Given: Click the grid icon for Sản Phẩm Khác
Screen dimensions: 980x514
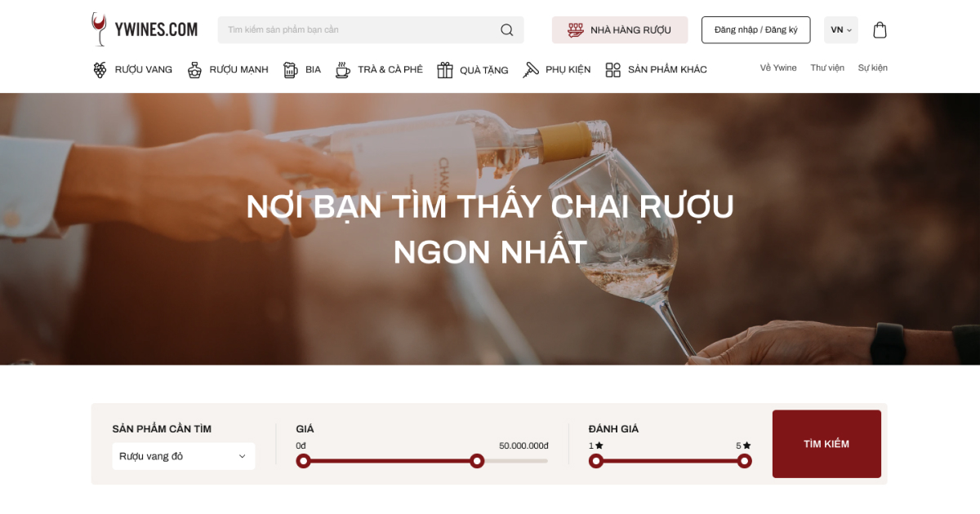Looking at the screenshot, I should [x=613, y=70].
